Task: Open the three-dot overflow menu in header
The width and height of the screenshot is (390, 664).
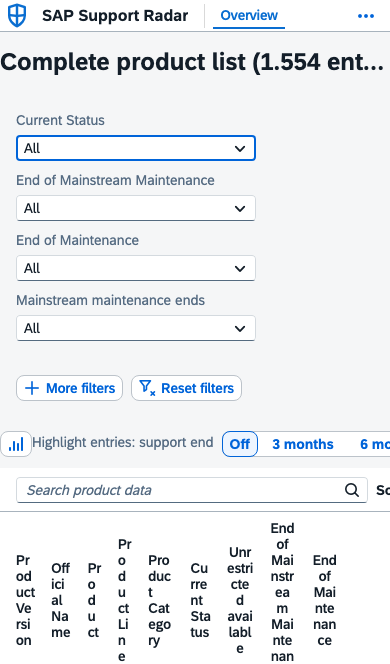Action: [x=366, y=16]
